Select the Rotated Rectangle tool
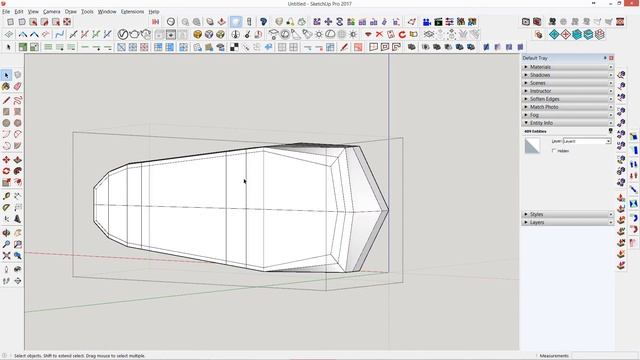This screenshot has height=360, width=640. 18,111
